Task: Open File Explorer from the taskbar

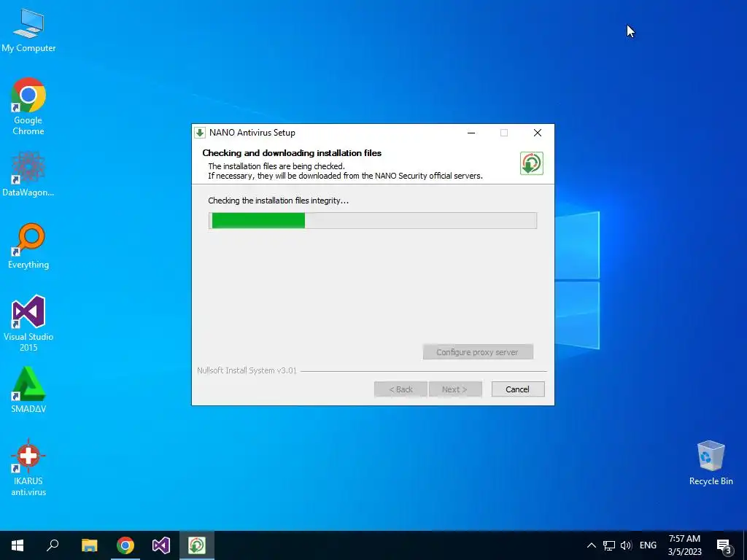Action: point(89,545)
